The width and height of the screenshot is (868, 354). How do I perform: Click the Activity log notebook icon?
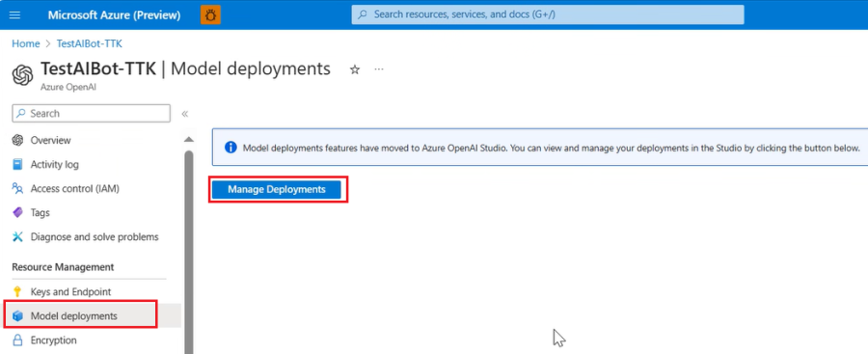17,165
